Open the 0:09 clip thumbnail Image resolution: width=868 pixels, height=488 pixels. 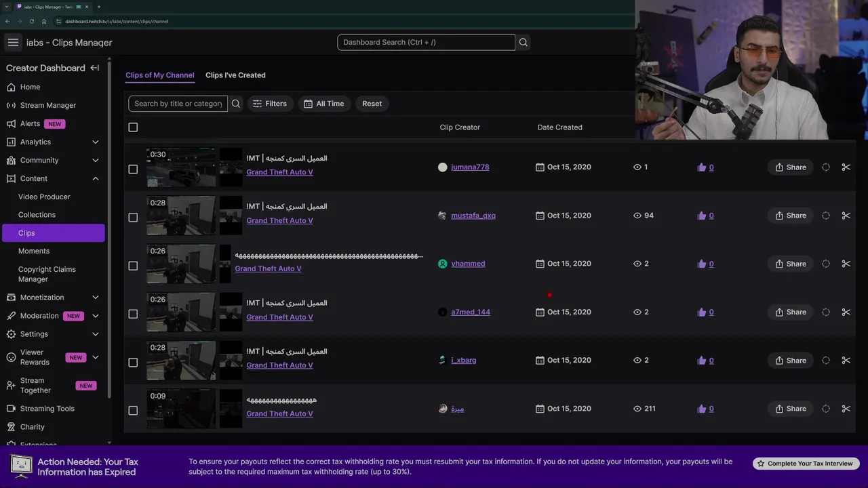coord(181,409)
